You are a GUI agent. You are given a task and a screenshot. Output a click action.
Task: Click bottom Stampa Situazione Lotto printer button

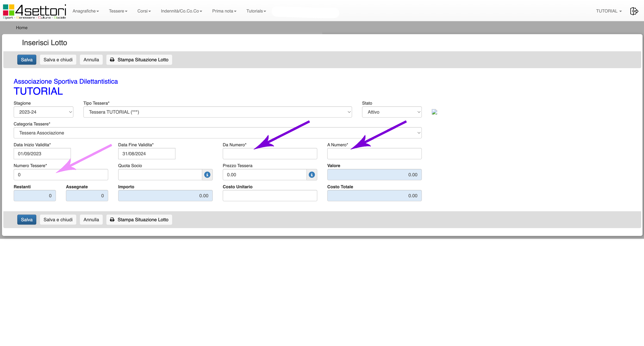tap(139, 220)
